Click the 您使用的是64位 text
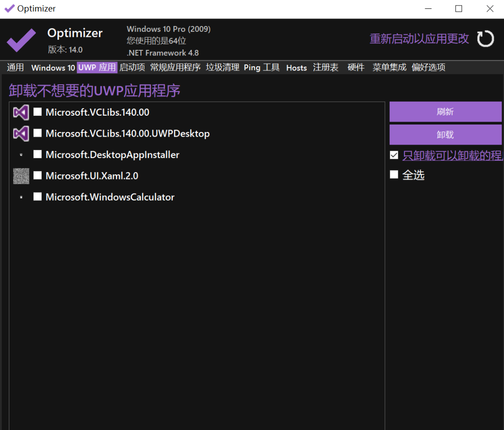This screenshot has height=430, width=504. coord(156,41)
